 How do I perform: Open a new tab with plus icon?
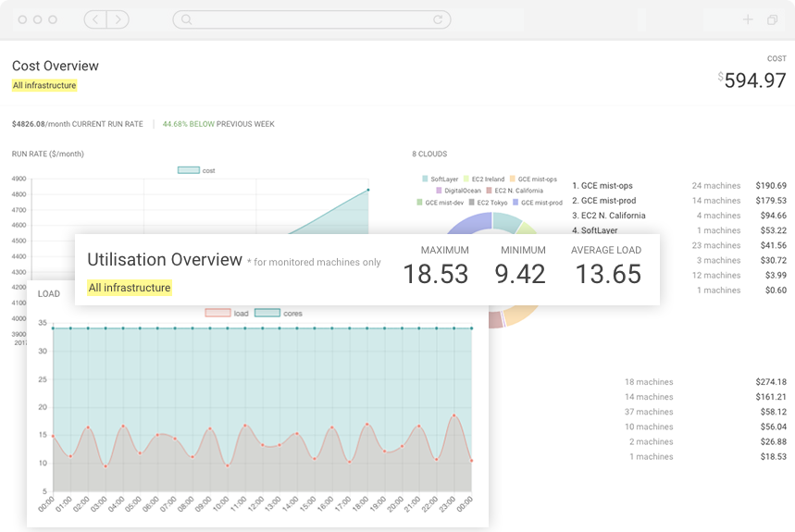pyautogui.click(x=748, y=19)
